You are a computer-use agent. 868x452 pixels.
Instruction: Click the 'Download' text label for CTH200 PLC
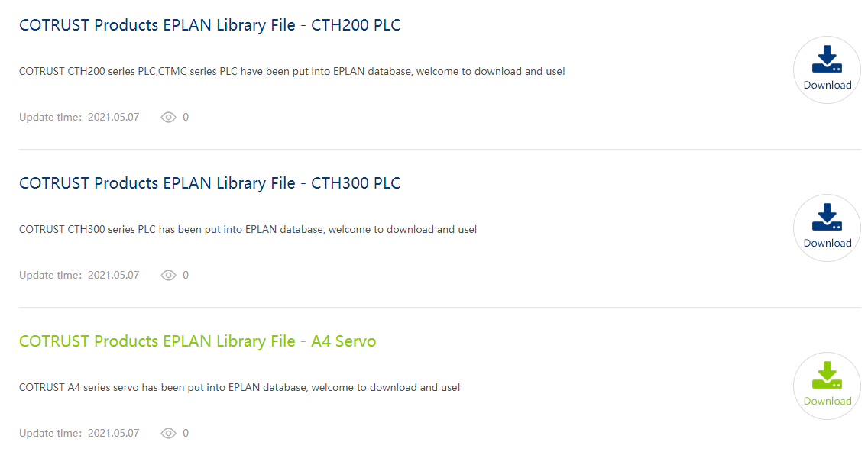tap(828, 86)
